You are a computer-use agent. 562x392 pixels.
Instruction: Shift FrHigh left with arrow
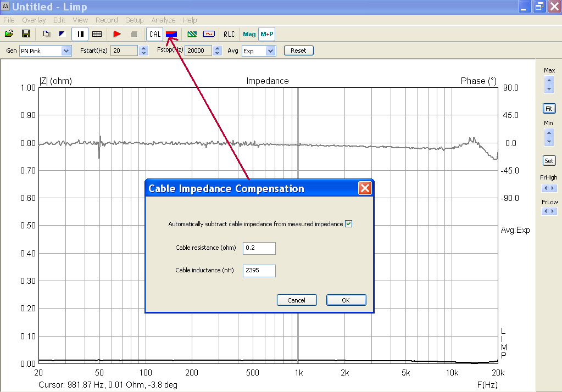coord(546,188)
